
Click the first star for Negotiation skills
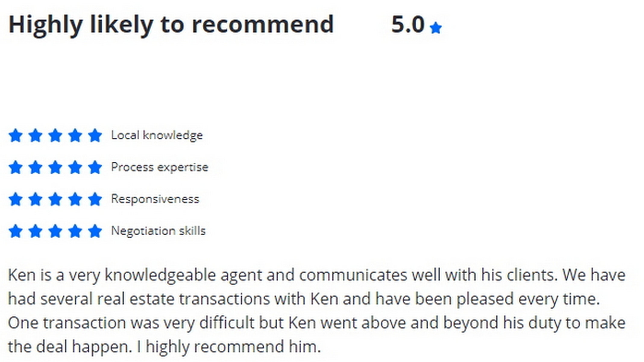(16, 231)
